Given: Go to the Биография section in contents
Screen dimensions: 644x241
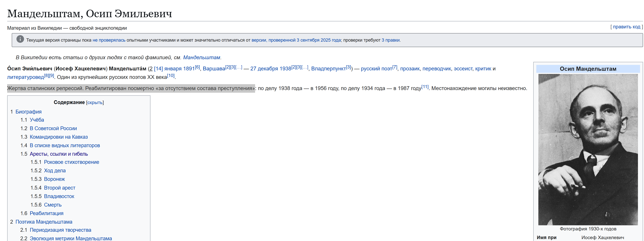Looking at the screenshot, I should click(x=29, y=112).
